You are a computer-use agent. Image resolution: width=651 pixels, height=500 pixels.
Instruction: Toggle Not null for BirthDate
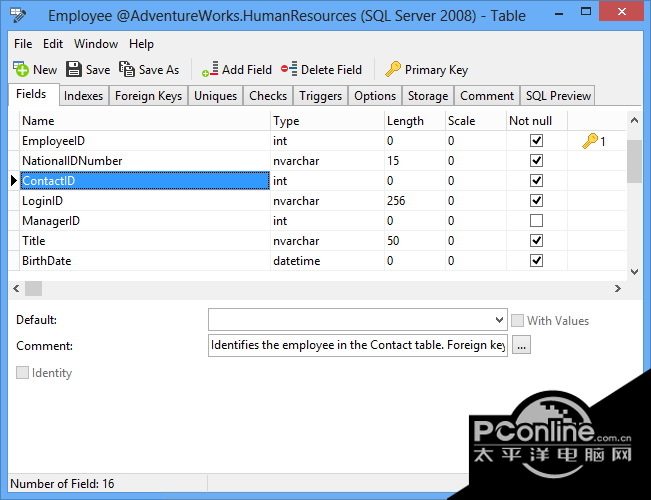click(x=536, y=260)
